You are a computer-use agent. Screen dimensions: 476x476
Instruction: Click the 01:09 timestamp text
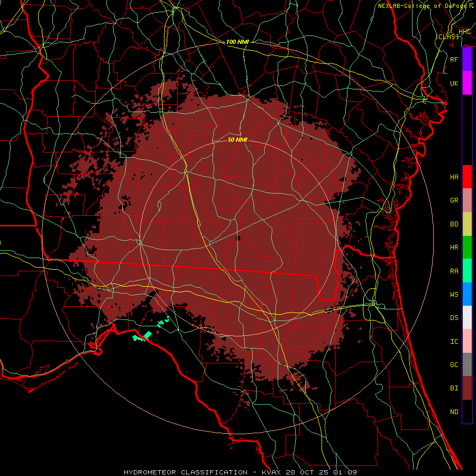345,472
